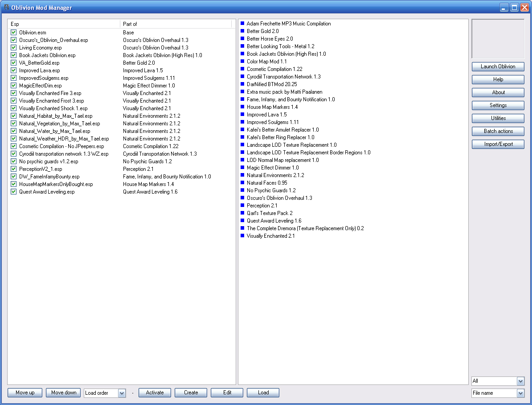This screenshot has width=532, height=405.
Task: Open the Utilities menu button
Action: [498, 118]
